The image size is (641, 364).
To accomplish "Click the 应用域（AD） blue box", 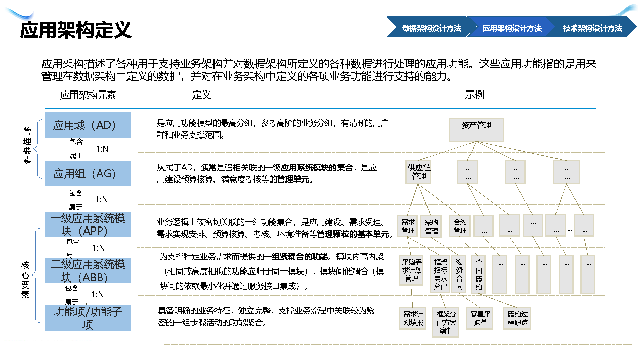I will coord(88,125).
